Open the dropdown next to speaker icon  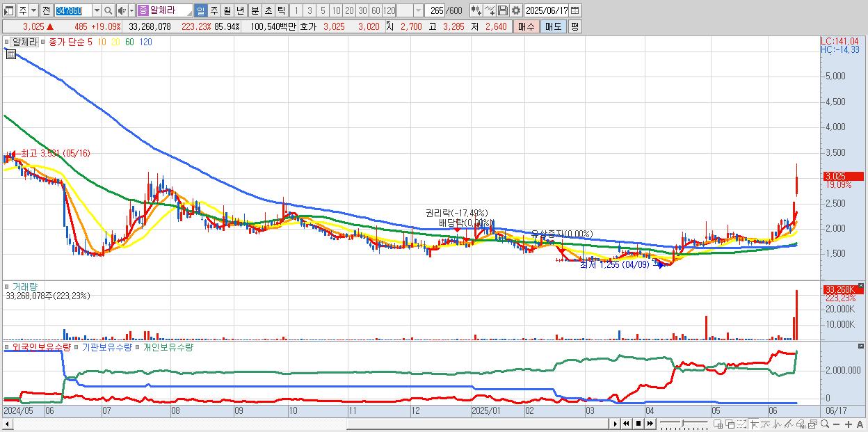[131, 10]
